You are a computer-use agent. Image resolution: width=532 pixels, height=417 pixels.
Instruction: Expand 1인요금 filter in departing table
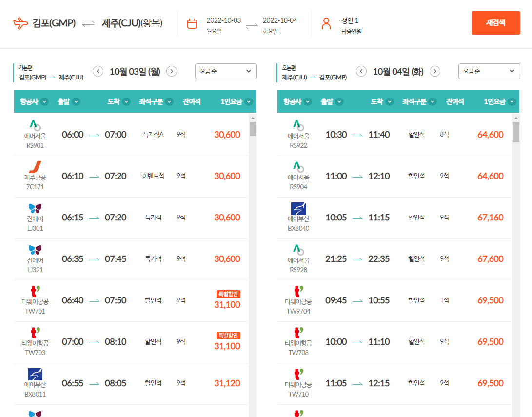pyautogui.click(x=249, y=101)
